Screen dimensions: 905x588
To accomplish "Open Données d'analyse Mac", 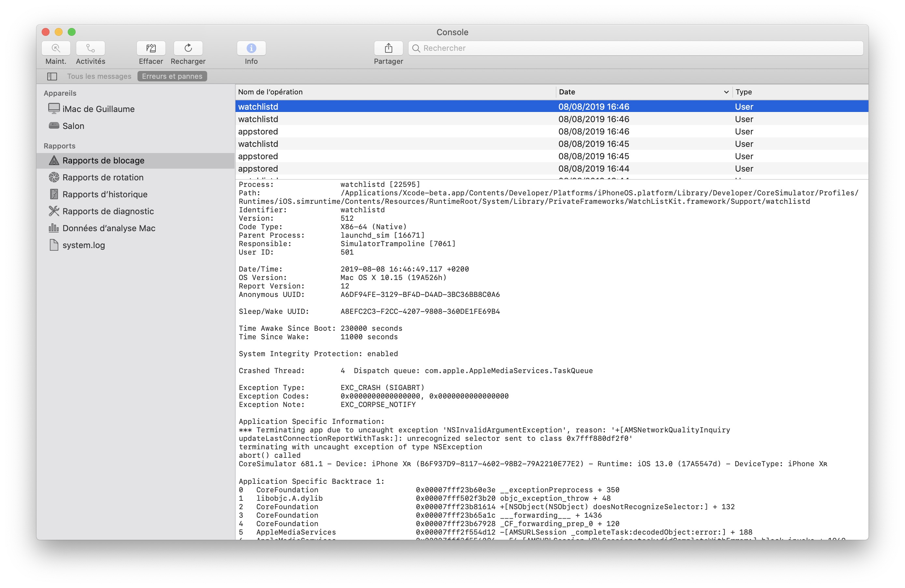I will (x=136, y=228).
